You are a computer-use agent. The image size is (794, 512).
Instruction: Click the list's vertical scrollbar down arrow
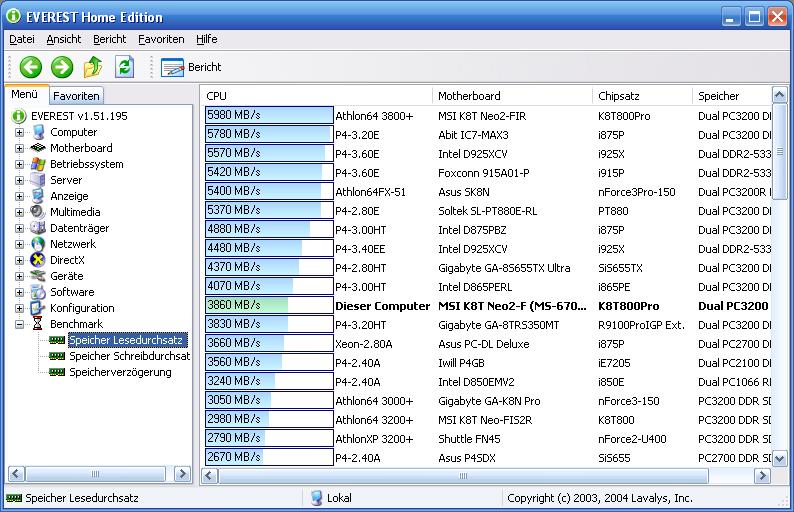[x=779, y=459]
